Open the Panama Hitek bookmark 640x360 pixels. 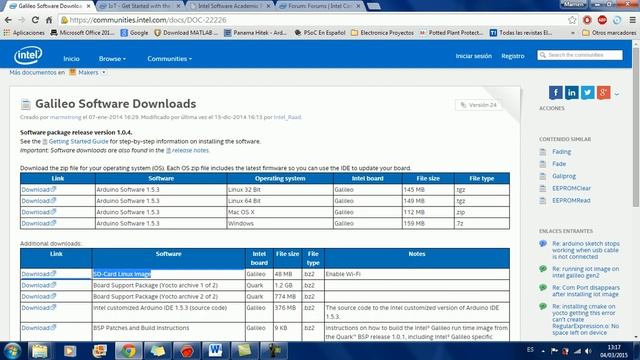coord(256,32)
